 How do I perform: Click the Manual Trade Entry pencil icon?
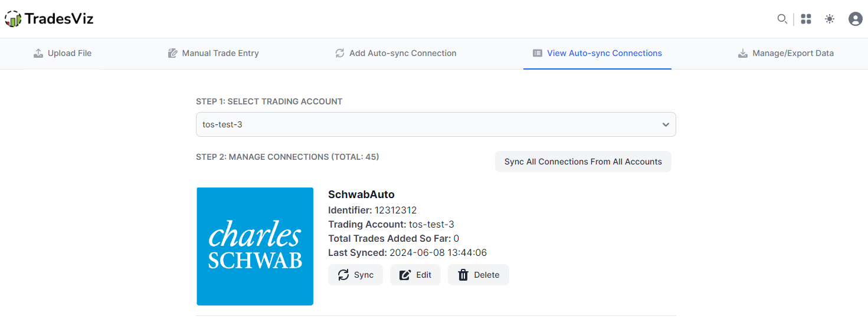[172, 53]
